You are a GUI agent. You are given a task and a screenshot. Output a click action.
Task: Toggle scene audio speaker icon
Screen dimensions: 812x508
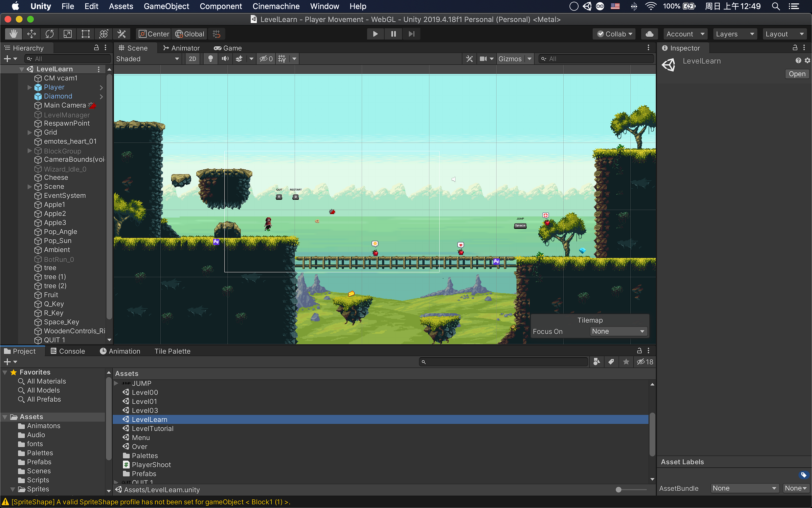[225, 59]
